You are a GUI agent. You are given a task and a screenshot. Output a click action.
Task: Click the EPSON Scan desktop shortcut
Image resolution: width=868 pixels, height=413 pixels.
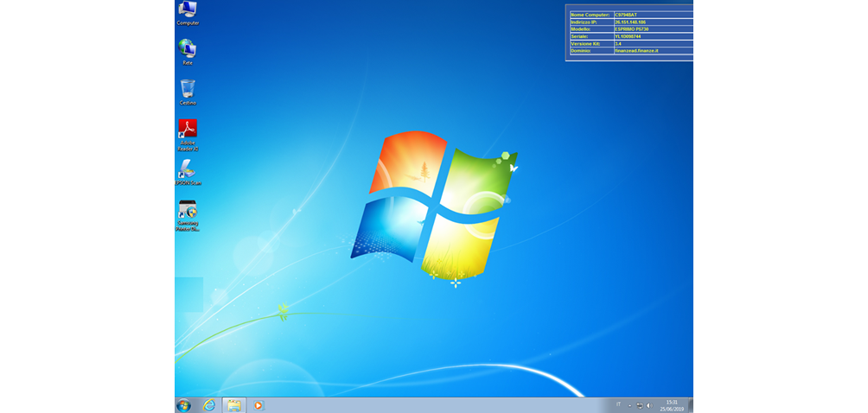188,169
